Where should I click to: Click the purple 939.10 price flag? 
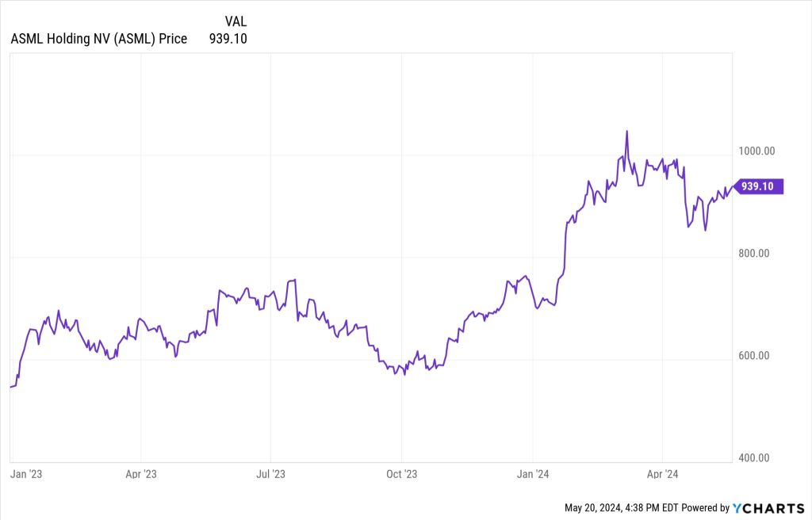click(760, 187)
